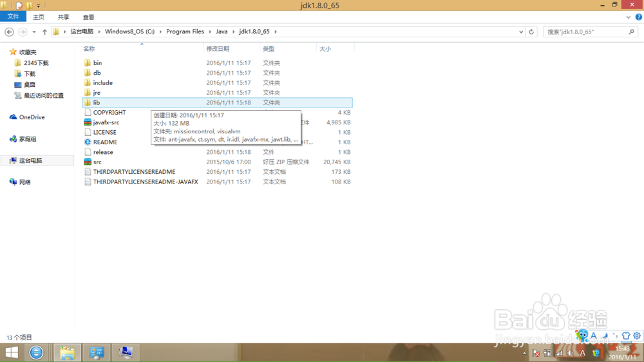
Task: Click the Properties quick access toolbar icon
Action: pos(19,5)
